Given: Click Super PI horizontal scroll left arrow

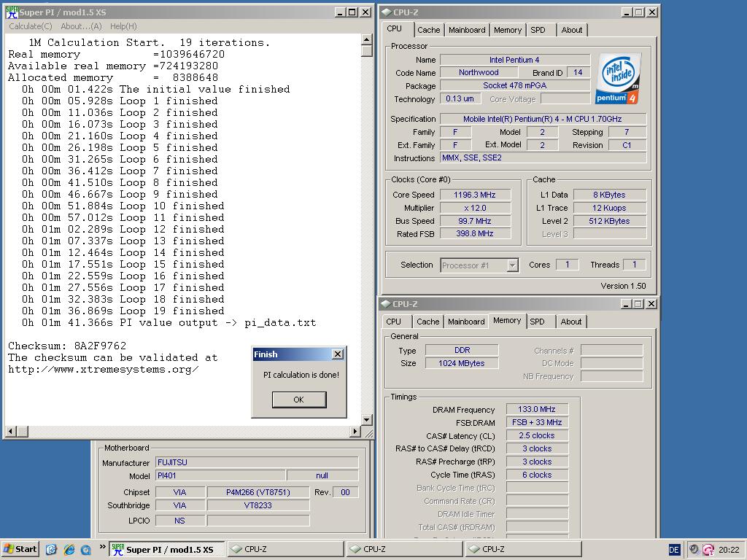Looking at the screenshot, I should coord(10,432).
